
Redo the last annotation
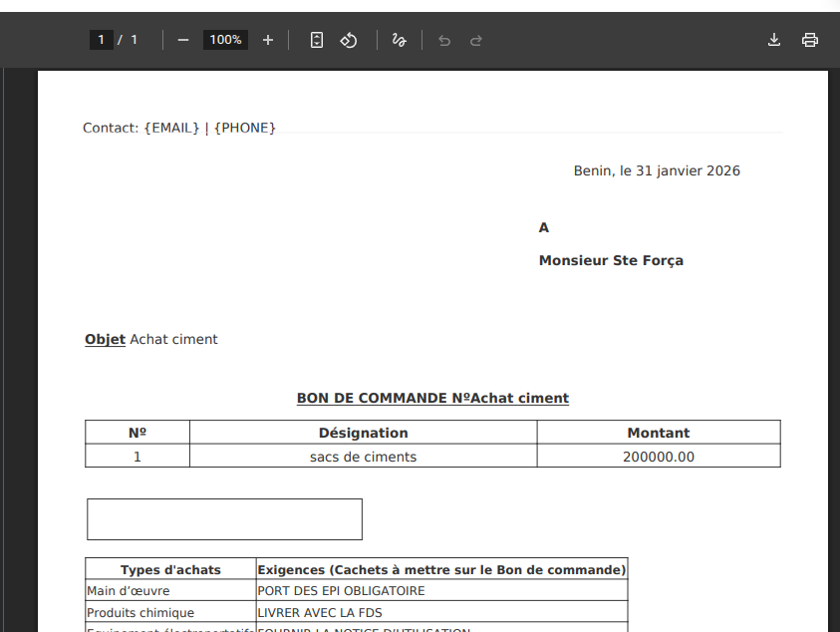(x=476, y=40)
